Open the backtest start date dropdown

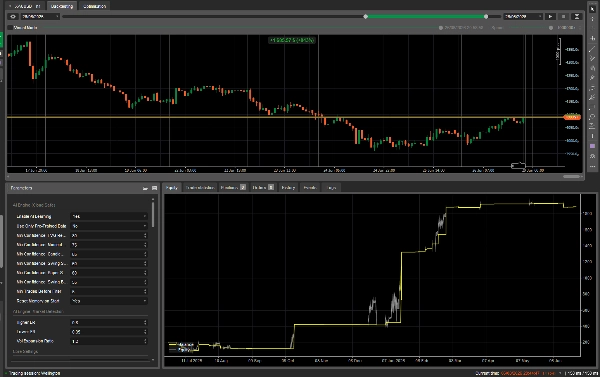pyautogui.click(x=40, y=16)
